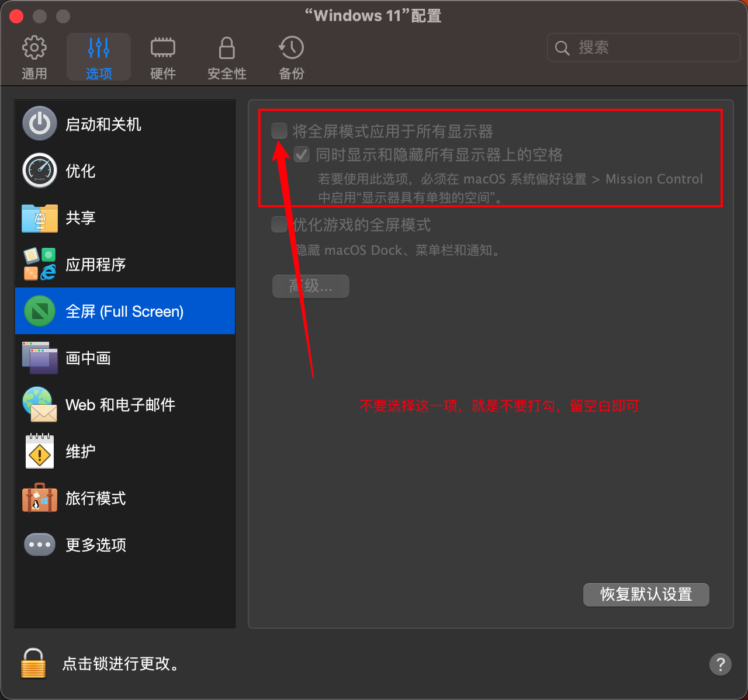Select 启动和关机 in the sidebar
Image resolution: width=748 pixels, height=700 pixels.
point(125,124)
